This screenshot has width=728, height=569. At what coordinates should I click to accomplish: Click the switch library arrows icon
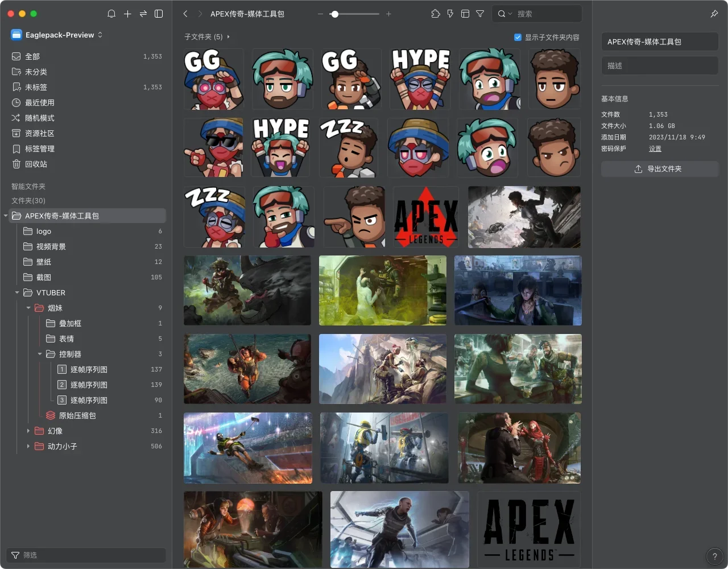[x=143, y=14]
